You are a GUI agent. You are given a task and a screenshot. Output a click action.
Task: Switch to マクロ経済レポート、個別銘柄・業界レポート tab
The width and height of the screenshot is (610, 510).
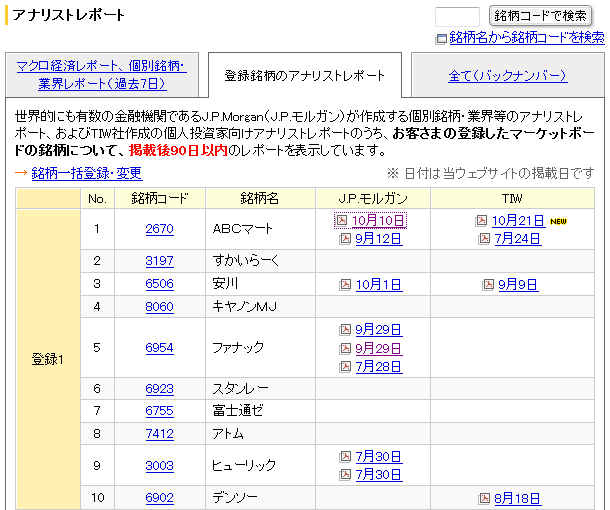[x=102, y=74]
